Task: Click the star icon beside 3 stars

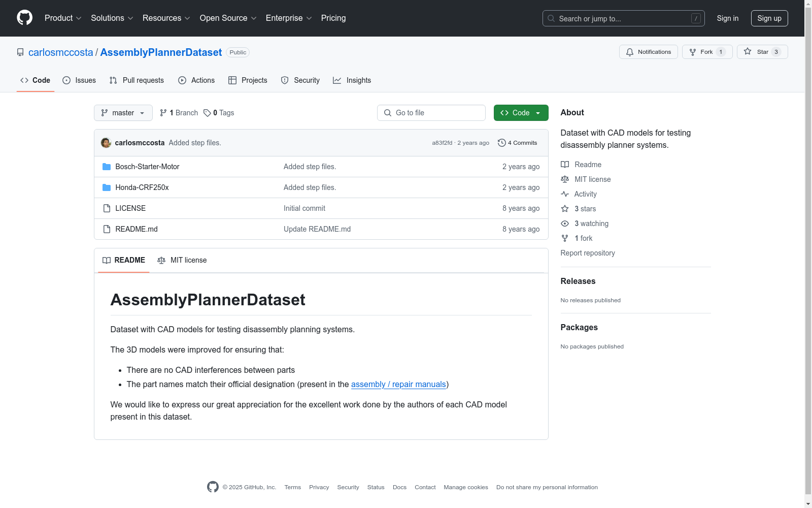Action: [x=565, y=209]
